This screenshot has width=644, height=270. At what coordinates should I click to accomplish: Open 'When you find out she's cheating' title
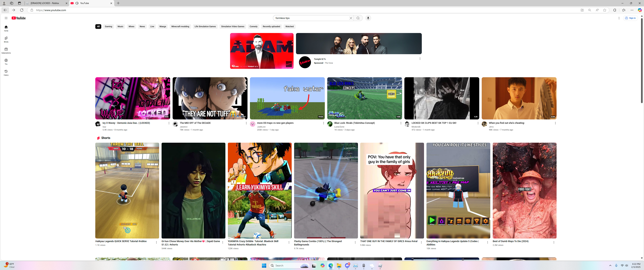[507, 123]
